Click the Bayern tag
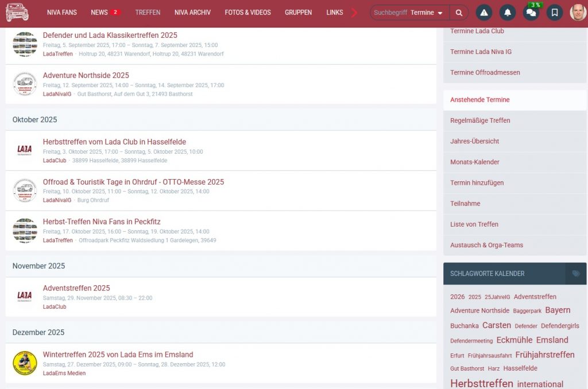The width and height of the screenshot is (588, 389). 558,310
